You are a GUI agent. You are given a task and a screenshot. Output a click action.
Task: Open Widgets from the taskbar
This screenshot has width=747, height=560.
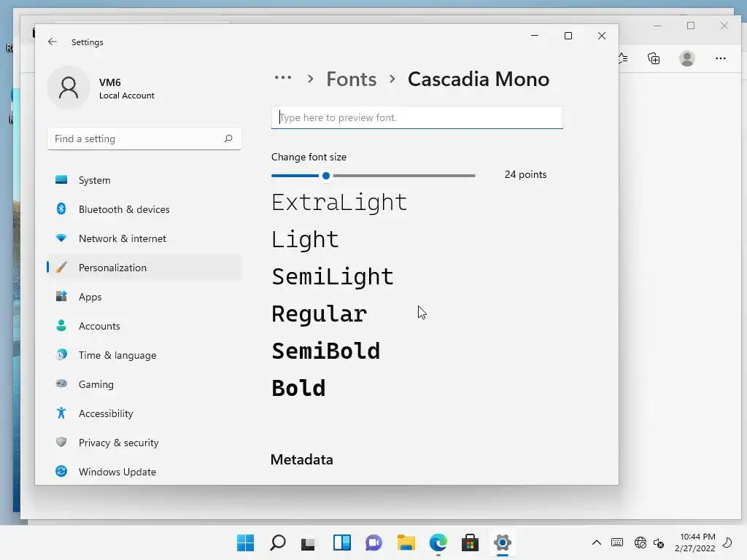point(341,542)
